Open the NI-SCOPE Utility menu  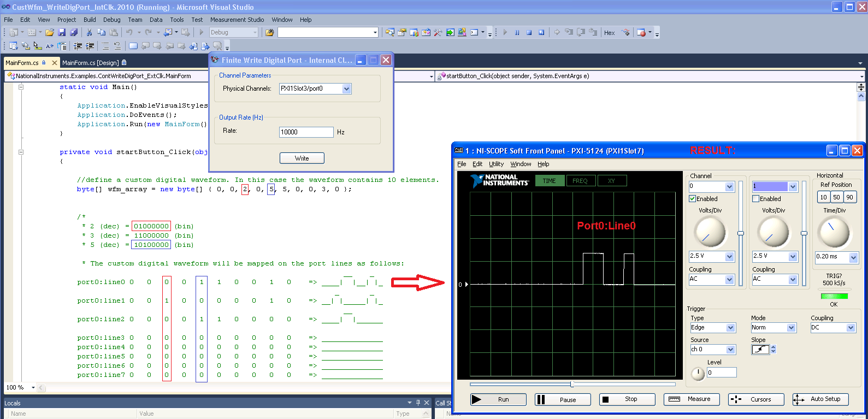(496, 164)
